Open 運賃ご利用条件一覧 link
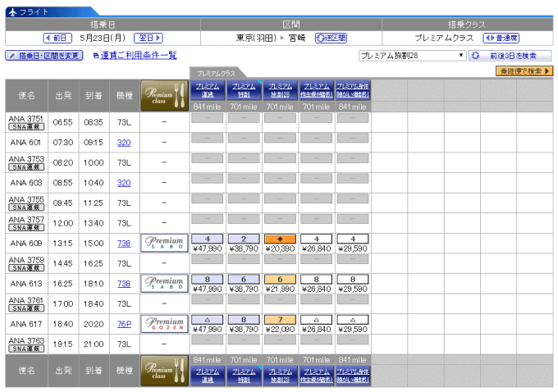The height and width of the screenshot is (392, 558). tap(139, 56)
